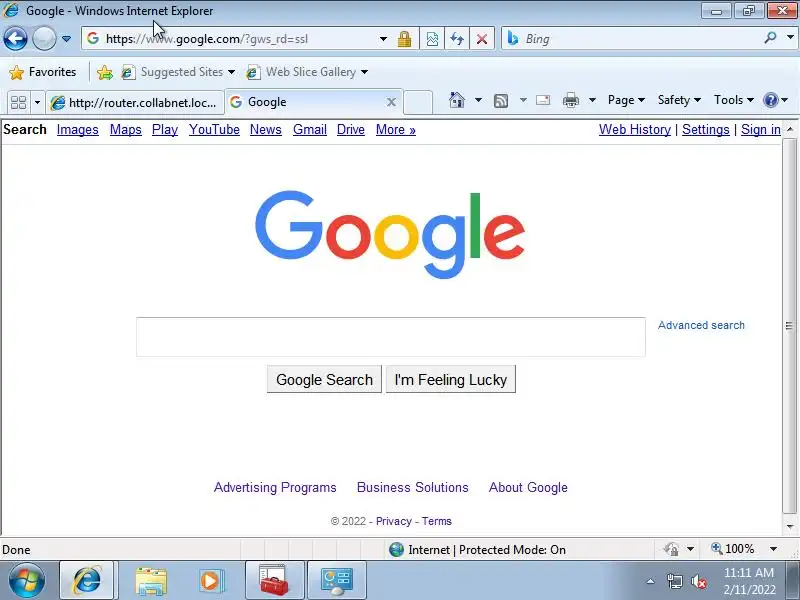
Task: Click the security lock icon
Action: pos(405,39)
